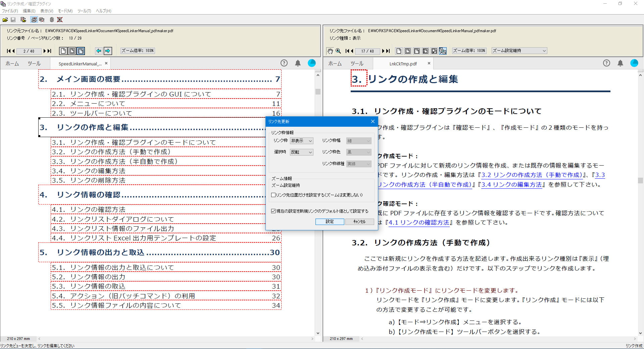This screenshot has width=644, height=349.
Task: Close the SpeedLinkerManual tab
Action: [x=106, y=63]
